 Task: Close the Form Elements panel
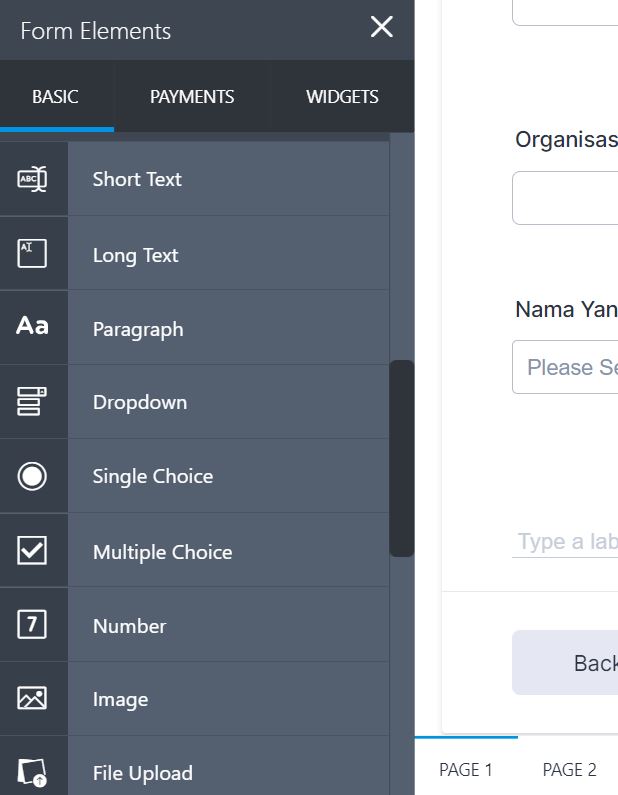381,28
